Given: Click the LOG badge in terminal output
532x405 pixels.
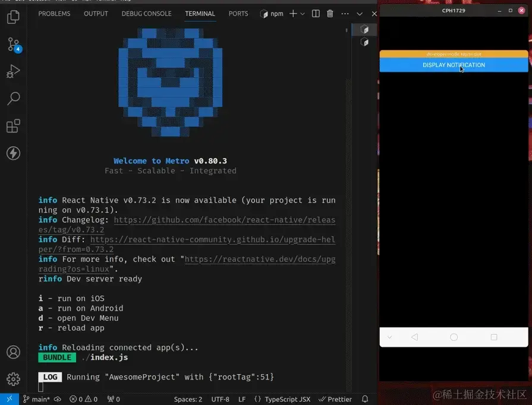Looking at the screenshot, I should (x=50, y=377).
